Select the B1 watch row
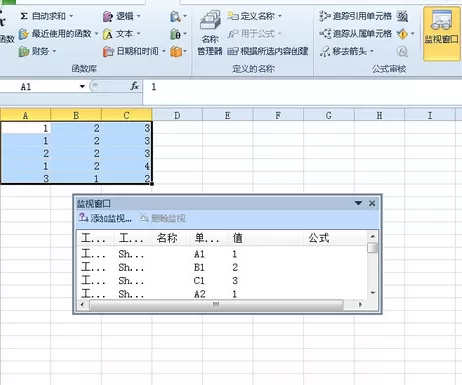 [222, 267]
